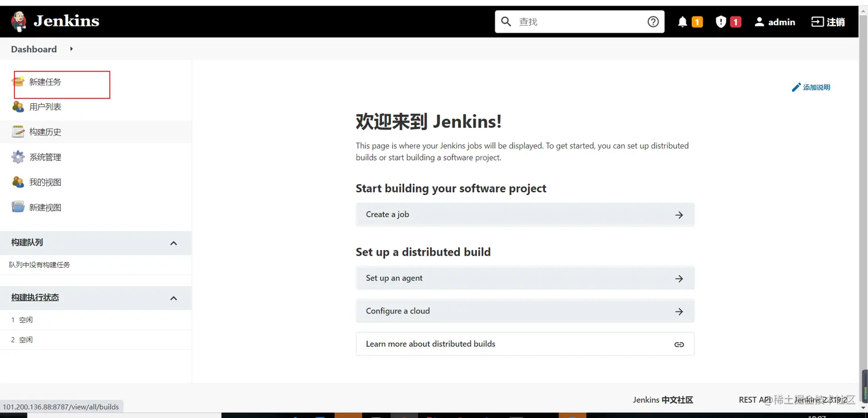Image resolution: width=868 pixels, height=418 pixels.
Task: Open Learn more about distributed builds
Action: (x=525, y=344)
